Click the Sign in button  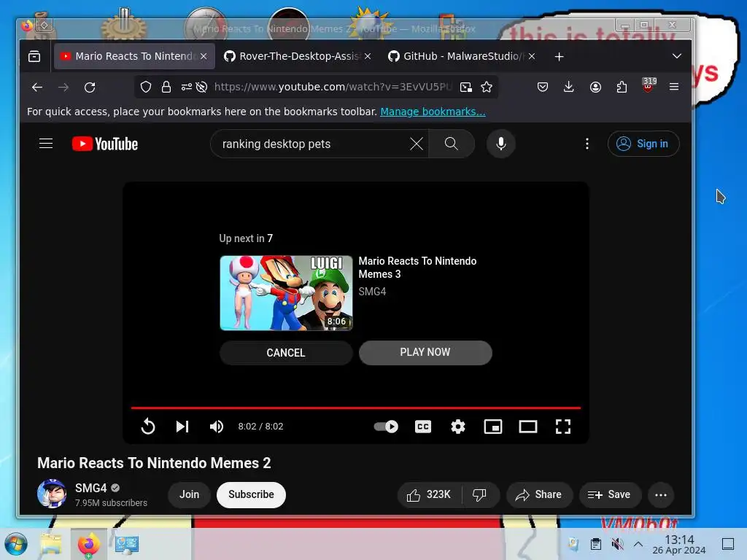point(643,144)
